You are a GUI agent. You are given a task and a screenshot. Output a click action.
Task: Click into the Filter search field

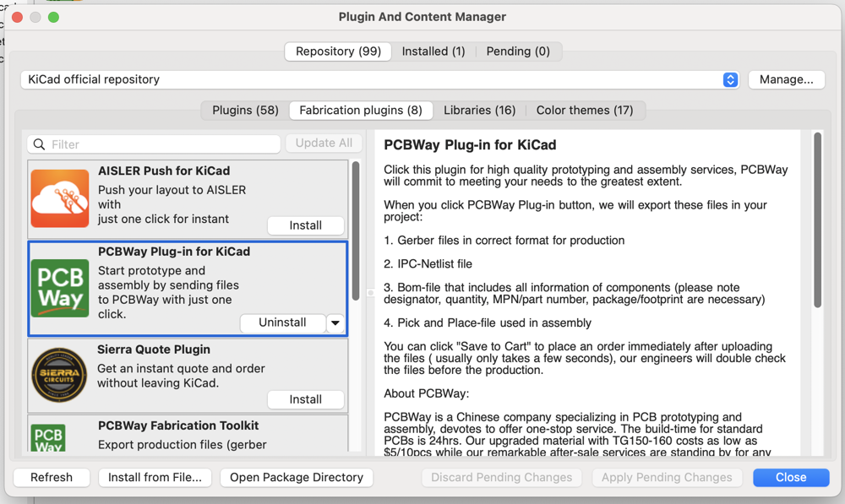coord(161,144)
